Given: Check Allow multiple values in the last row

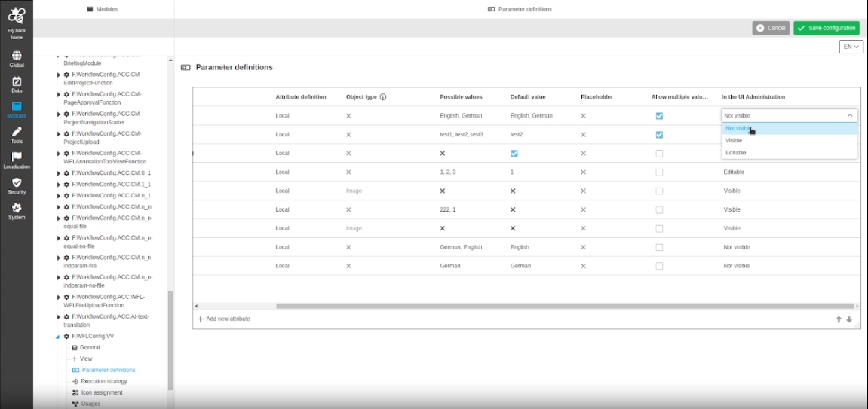Looking at the screenshot, I should click(x=659, y=266).
